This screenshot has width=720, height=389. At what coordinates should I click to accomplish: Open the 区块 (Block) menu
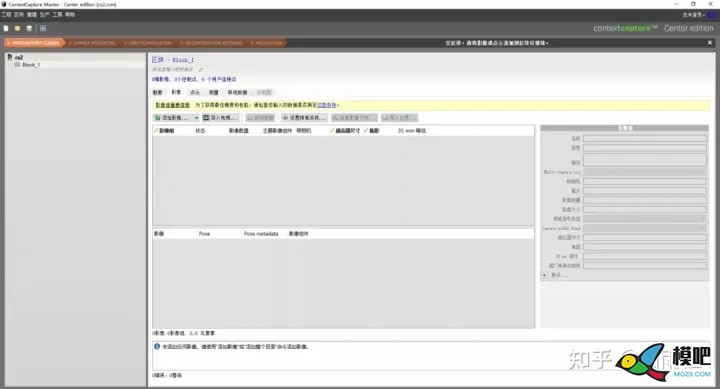[x=19, y=15]
